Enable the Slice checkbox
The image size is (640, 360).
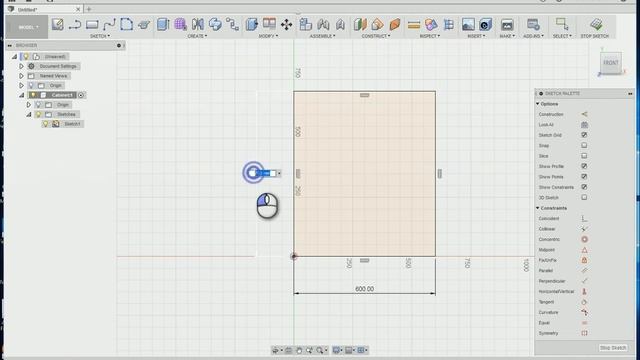tap(584, 156)
